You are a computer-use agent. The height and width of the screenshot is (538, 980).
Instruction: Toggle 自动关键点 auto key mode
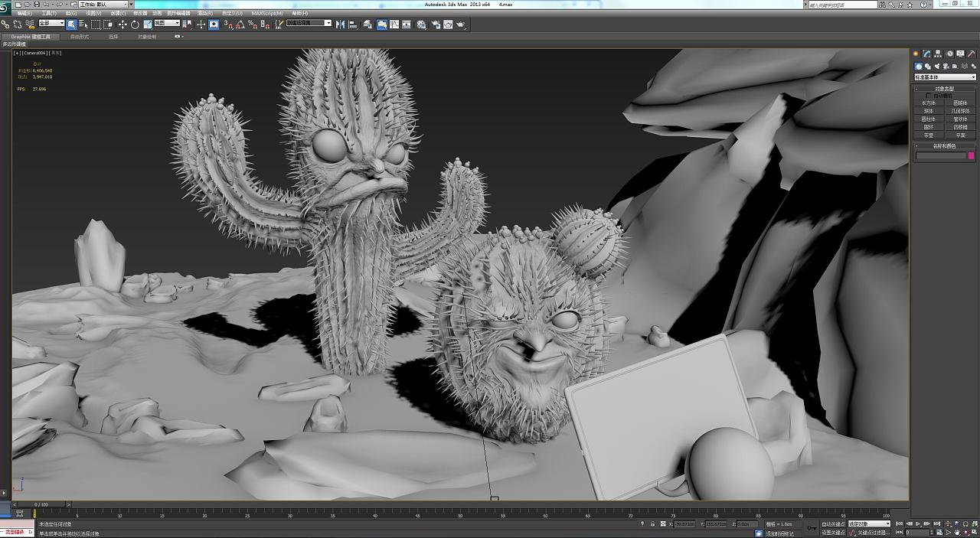coord(833,524)
